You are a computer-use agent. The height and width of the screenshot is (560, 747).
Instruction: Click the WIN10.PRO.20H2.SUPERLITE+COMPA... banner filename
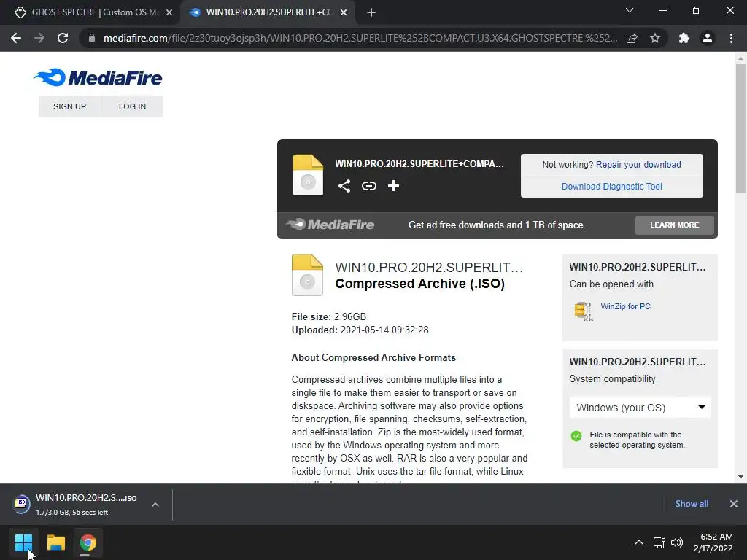[419, 164]
